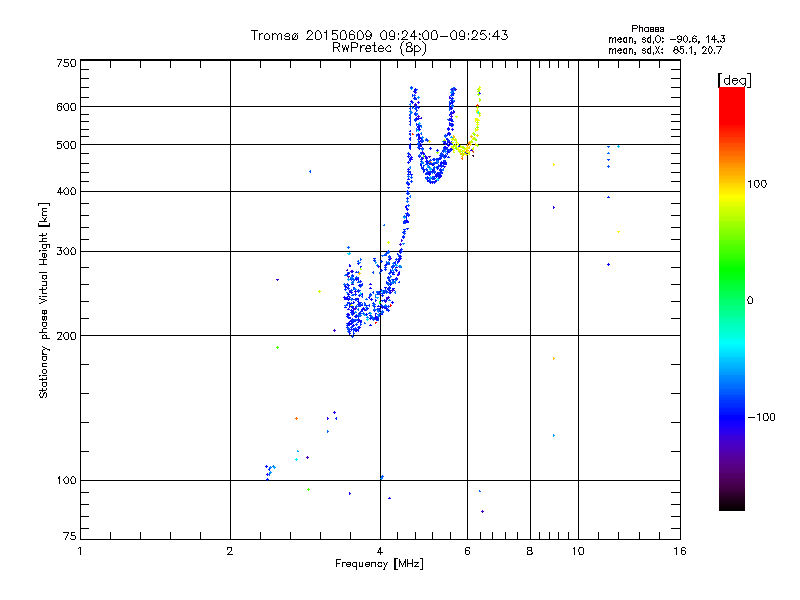Click the '16' frequency tick label
800x600 pixels.
coord(680,551)
